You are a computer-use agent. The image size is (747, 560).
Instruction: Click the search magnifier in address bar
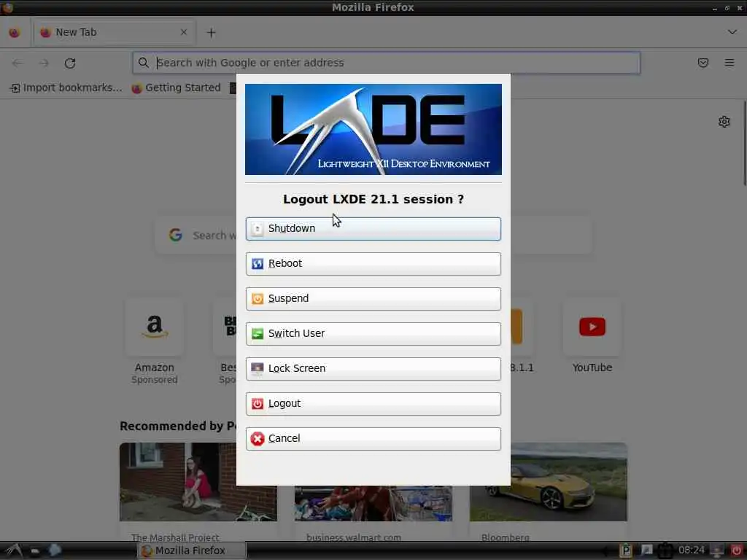click(x=143, y=63)
